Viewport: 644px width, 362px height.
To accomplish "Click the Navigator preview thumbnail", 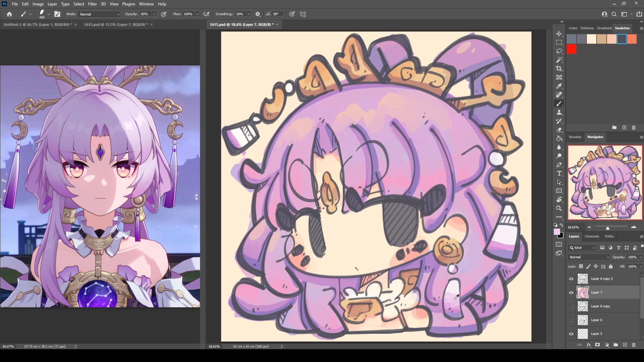I will coord(605,182).
